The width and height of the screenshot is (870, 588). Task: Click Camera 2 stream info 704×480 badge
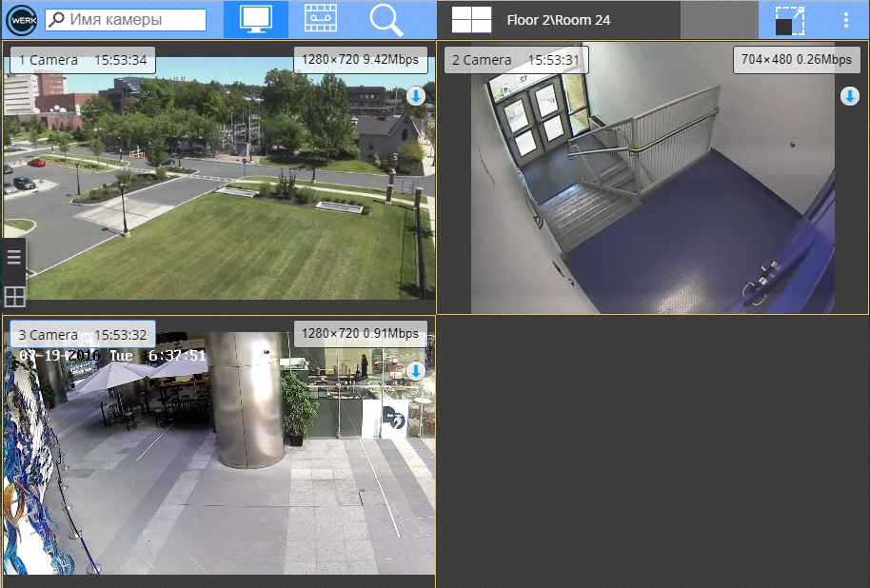(x=796, y=60)
